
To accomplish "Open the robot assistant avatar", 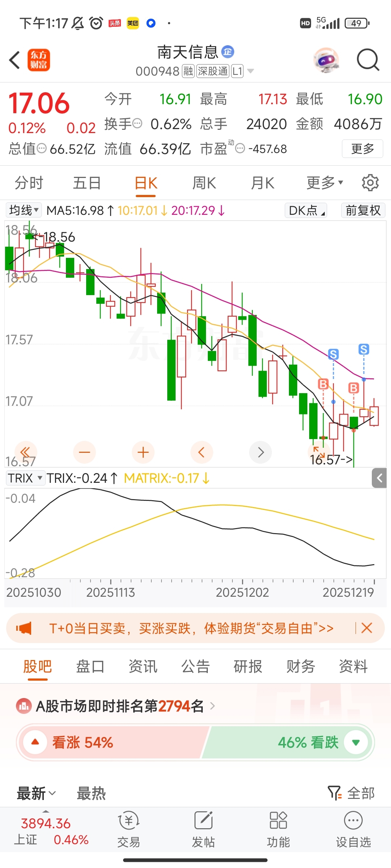I will (x=327, y=60).
